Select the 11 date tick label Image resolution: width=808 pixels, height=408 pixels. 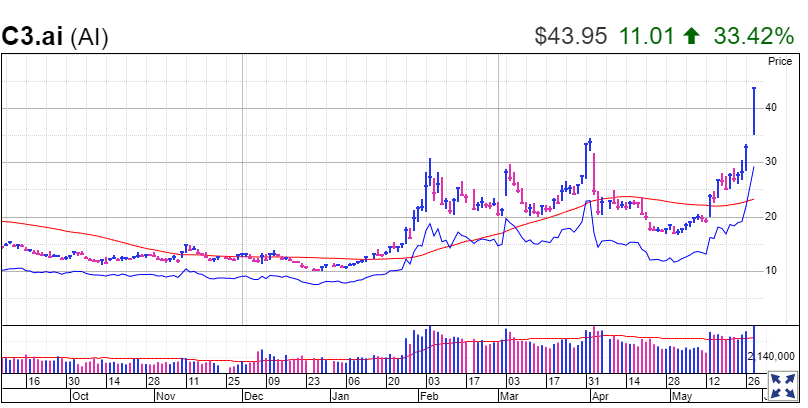[193, 382]
